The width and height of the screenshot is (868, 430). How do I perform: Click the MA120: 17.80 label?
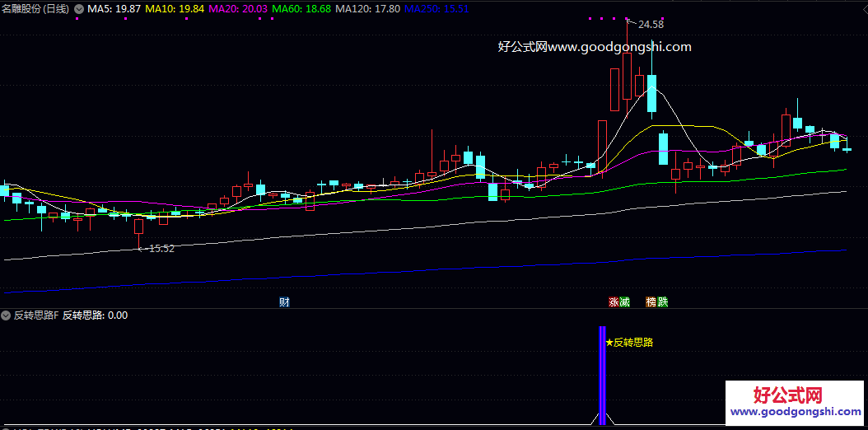point(368,9)
